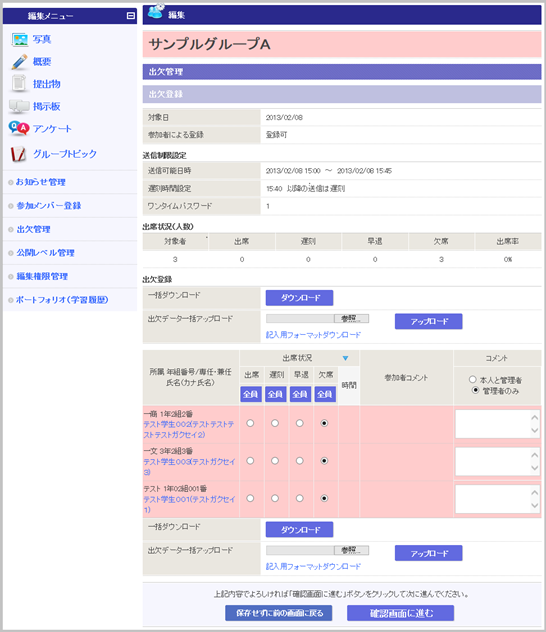Go to 参加メンバー登録
This screenshot has width=546, height=632.
(x=49, y=206)
